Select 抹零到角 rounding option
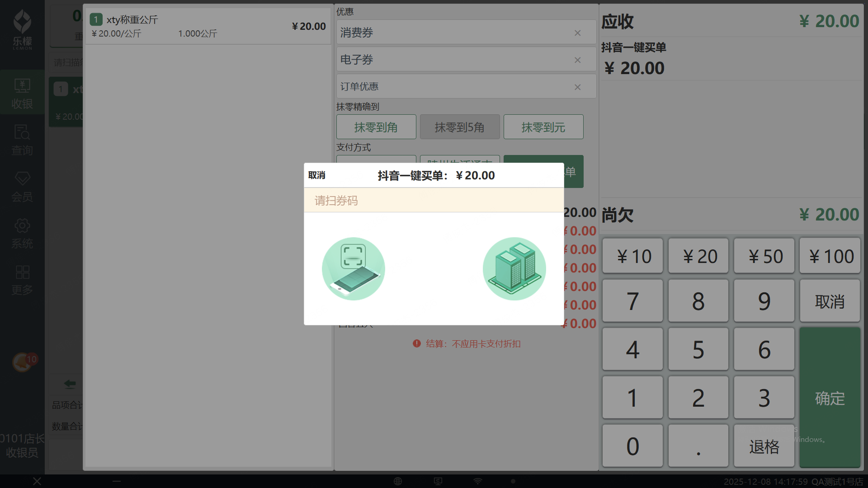This screenshot has height=488, width=868. point(376,127)
